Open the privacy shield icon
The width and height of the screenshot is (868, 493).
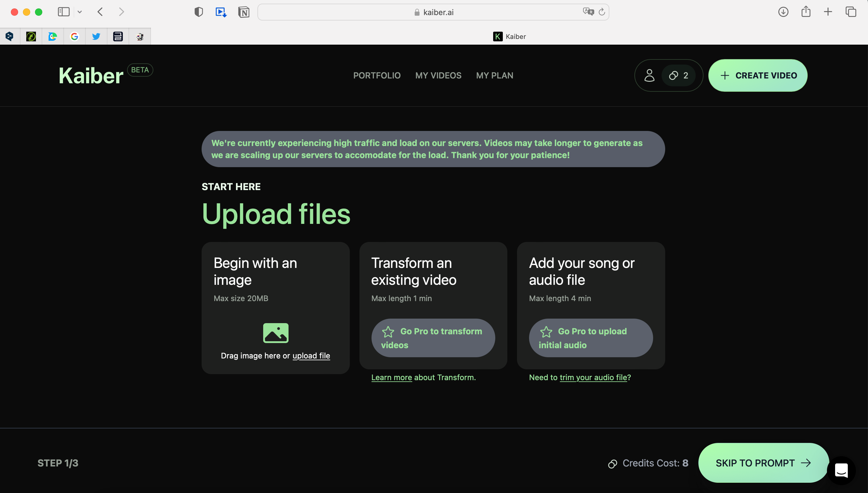click(199, 12)
